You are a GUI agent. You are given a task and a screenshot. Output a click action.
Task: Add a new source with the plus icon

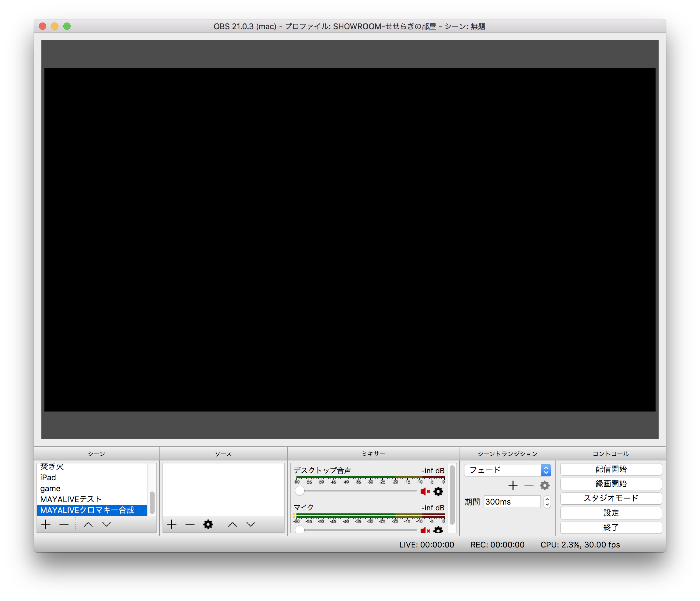(172, 524)
